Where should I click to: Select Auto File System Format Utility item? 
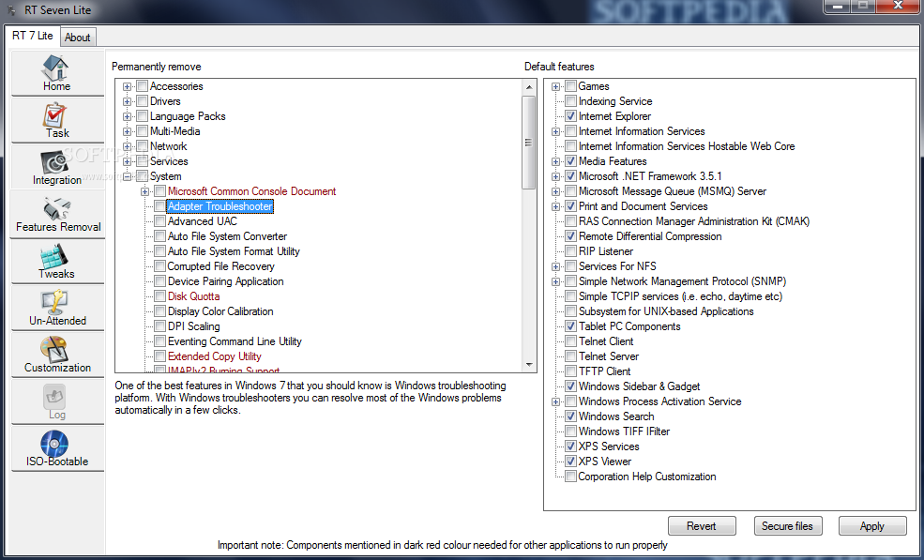click(234, 251)
